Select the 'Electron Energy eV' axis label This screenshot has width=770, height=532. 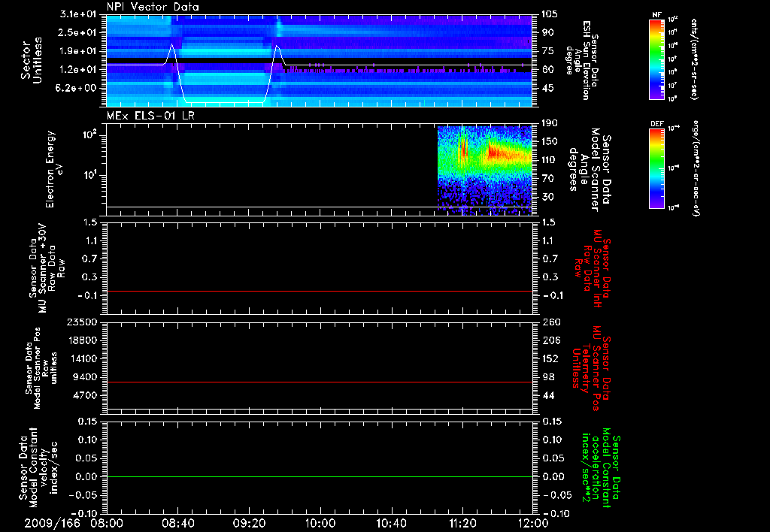(x=53, y=169)
